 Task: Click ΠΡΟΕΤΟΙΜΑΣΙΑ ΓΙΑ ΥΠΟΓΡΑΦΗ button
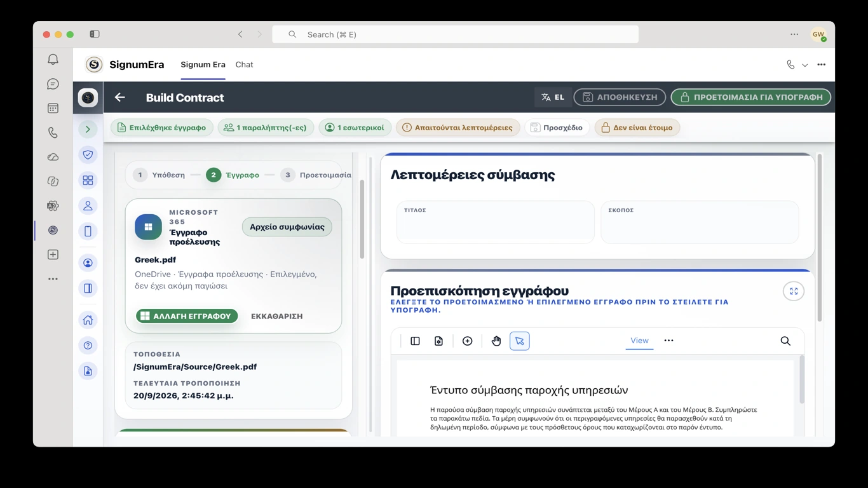coord(751,97)
